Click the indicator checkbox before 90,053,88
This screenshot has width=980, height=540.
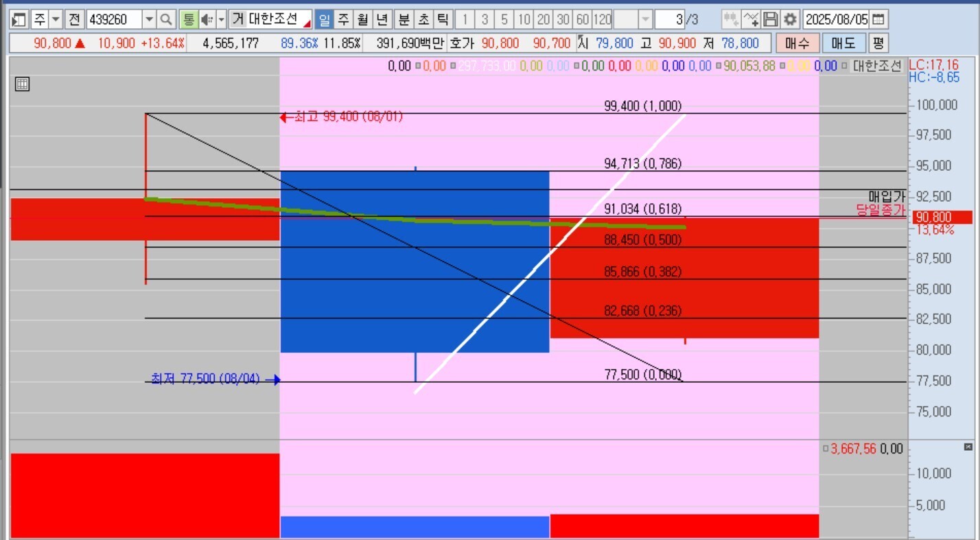(719, 67)
